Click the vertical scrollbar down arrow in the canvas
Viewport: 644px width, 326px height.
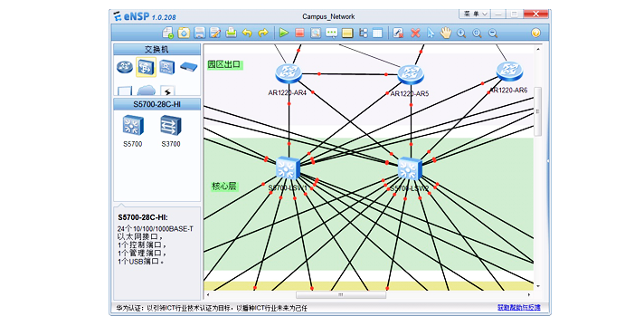[x=538, y=286]
